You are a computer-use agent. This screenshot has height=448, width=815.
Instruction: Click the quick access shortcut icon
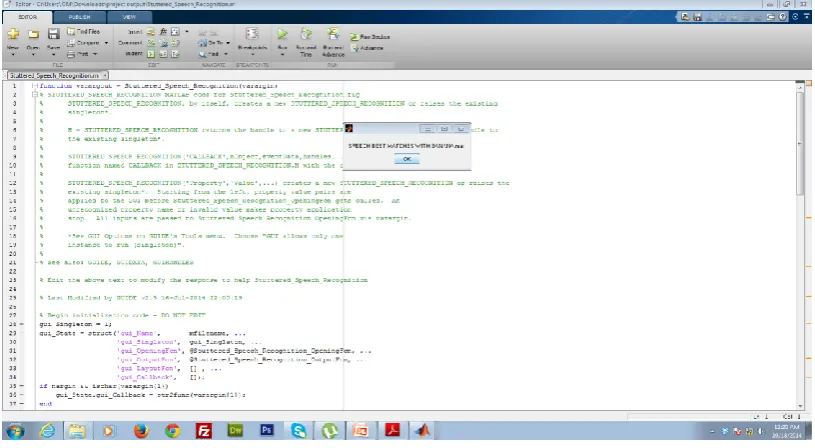[685, 17]
